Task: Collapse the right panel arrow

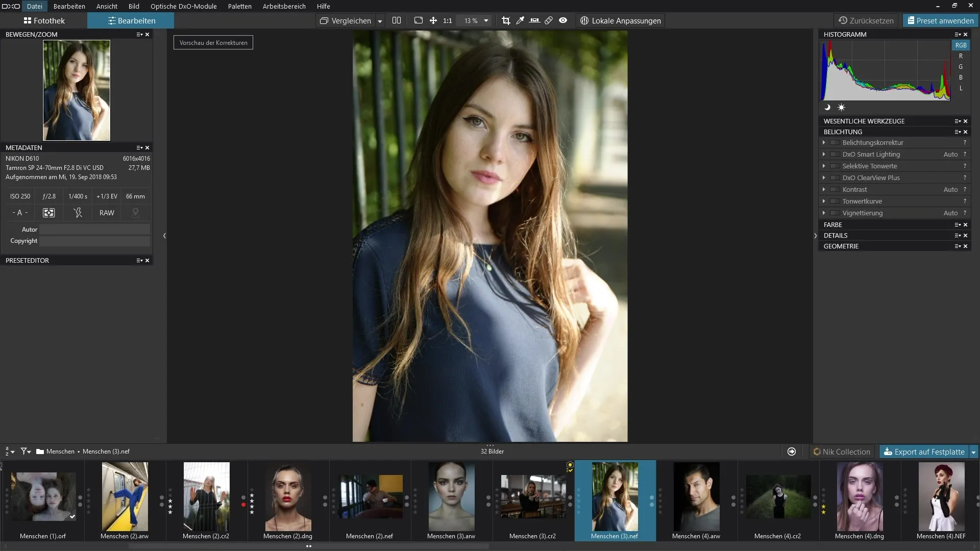Action: (x=815, y=236)
